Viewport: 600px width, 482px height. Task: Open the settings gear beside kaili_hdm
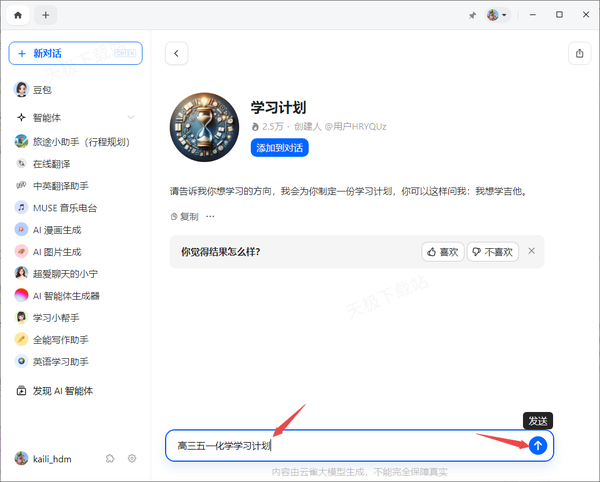coord(132,458)
